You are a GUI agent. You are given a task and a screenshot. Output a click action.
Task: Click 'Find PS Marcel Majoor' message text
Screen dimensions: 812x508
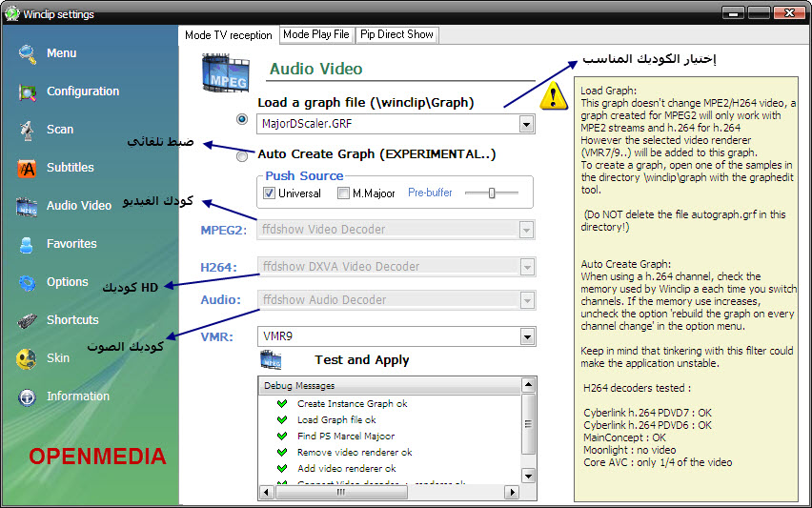346,436
